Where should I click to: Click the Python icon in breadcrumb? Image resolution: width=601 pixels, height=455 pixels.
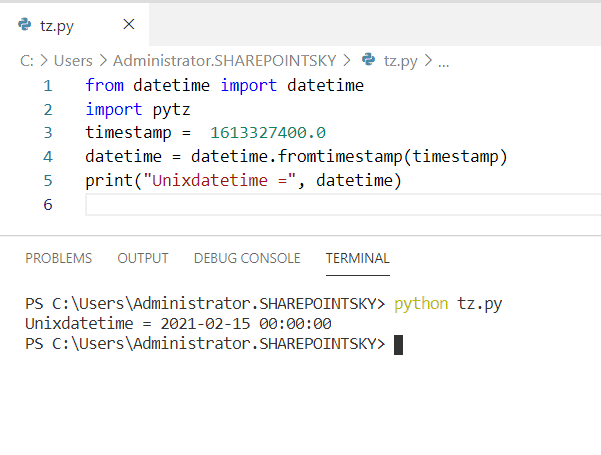(368, 60)
